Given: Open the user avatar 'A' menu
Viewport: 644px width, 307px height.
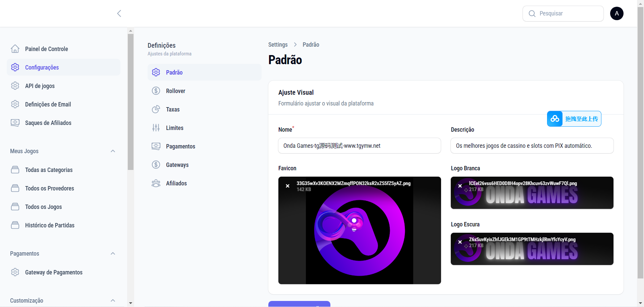Looking at the screenshot, I should pyautogui.click(x=616, y=13).
